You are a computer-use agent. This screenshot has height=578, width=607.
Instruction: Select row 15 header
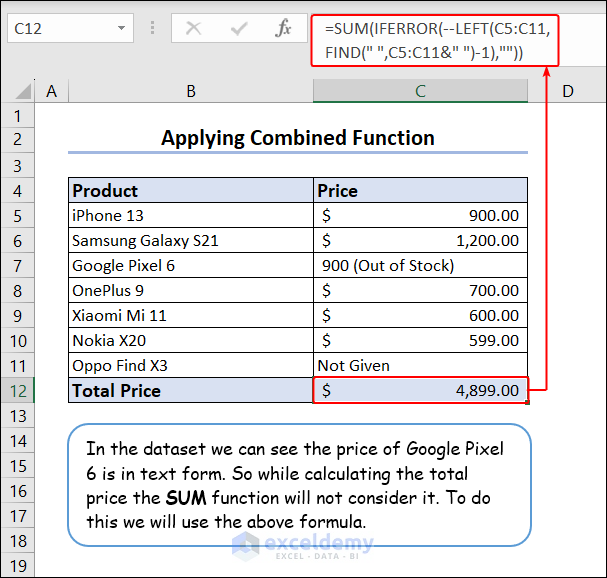pos(17,466)
